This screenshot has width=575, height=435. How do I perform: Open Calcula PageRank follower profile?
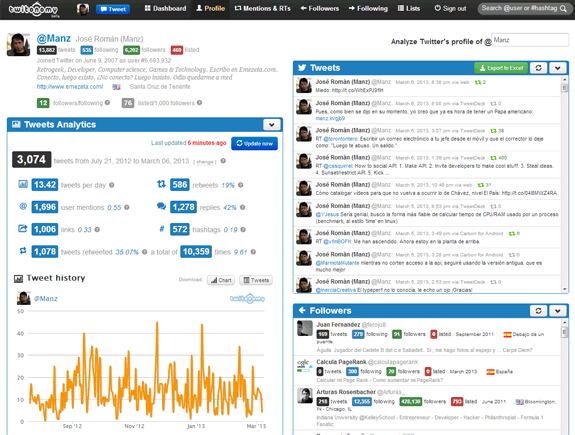coord(341,362)
